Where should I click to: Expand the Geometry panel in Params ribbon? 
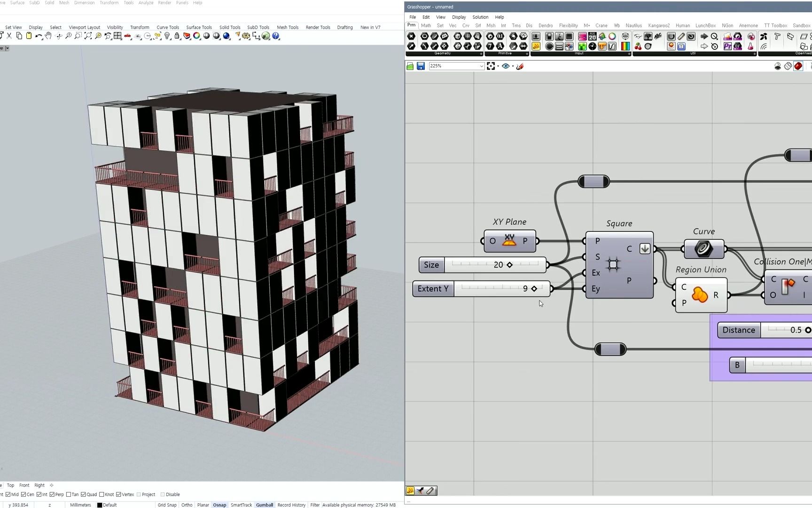(x=481, y=54)
